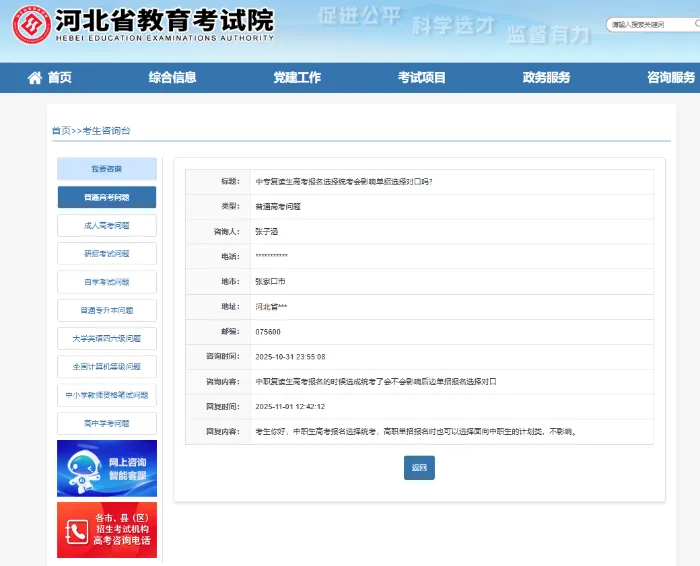The height and width of the screenshot is (566, 700).
Task: Click the 回复内容: row label
Action: (x=223, y=431)
